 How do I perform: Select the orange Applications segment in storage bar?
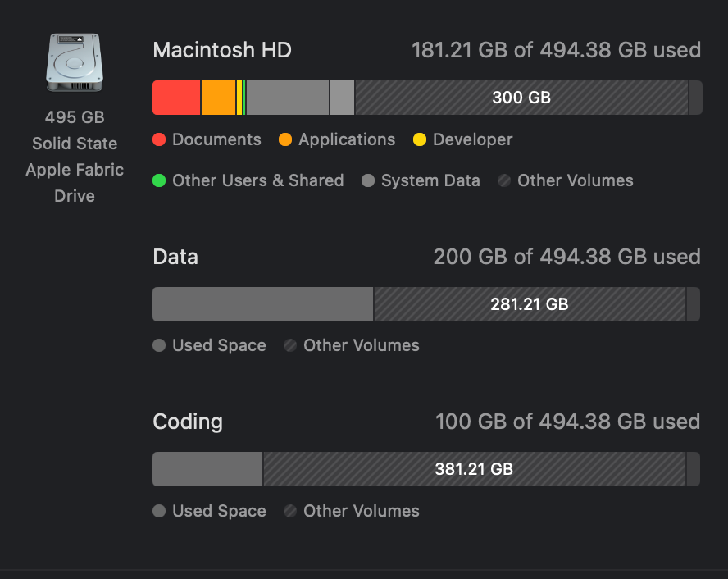pyautogui.click(x=218, y=98)
